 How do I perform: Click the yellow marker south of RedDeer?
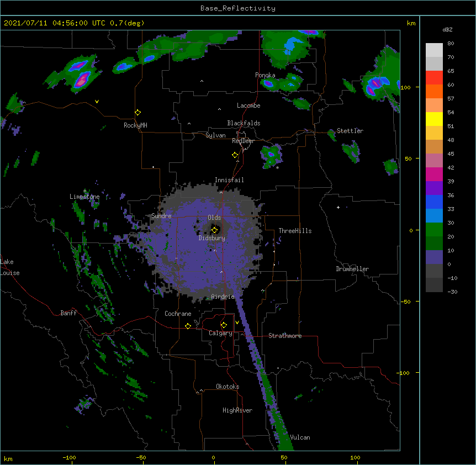pyautogui.click(x=235, y=155)
